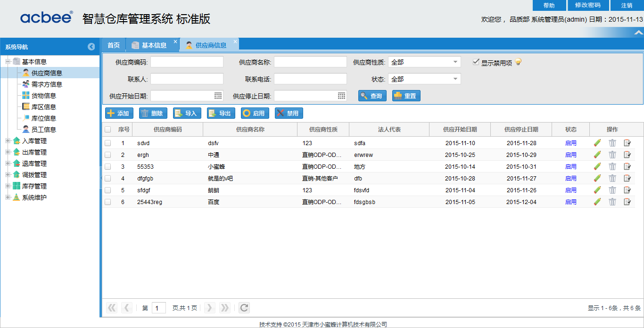
Task: Open detail icon for 25443reg row
Action: (x=627, y=202)
